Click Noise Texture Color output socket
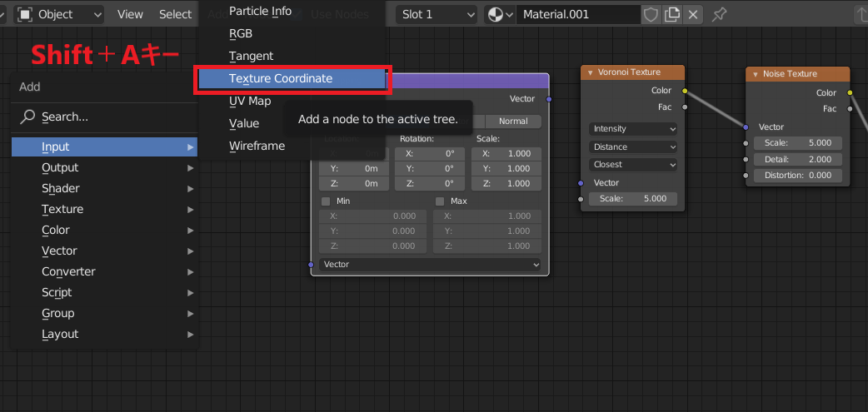Image resolution: width=868 pixels, height=412 pixels. 850,92
